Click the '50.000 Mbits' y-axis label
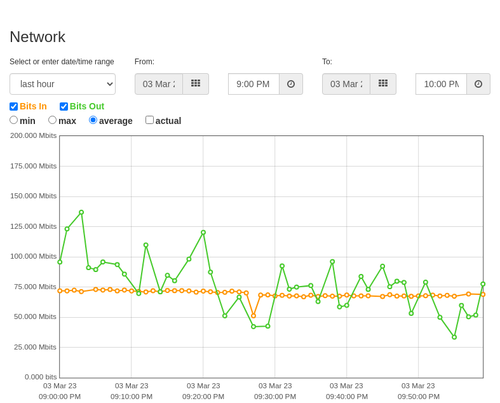 (35, 317)
